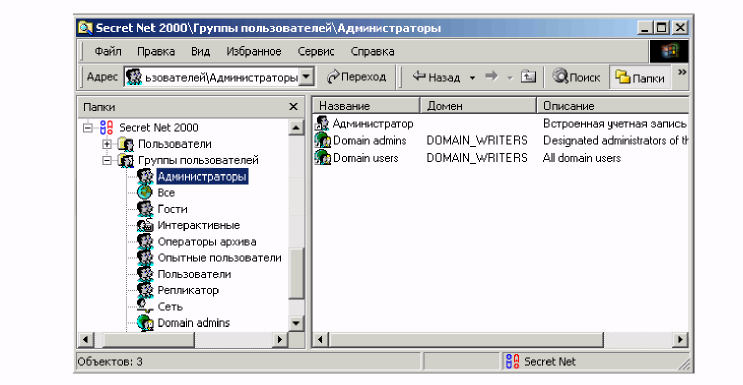This screenshot has height=385, width=743.
Task: Click the Назад back button
Action: point(436,77)
